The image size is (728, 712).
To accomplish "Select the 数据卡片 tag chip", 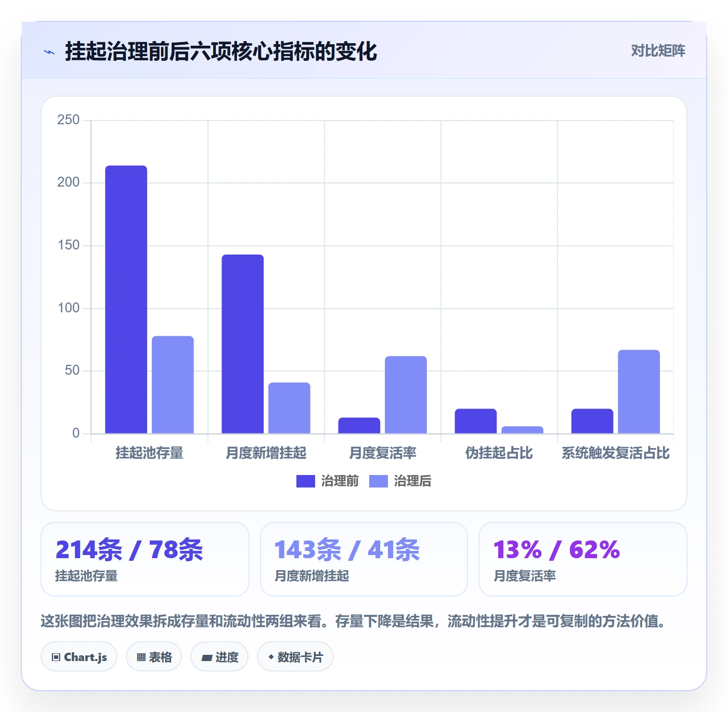I will tap(295, 657).
